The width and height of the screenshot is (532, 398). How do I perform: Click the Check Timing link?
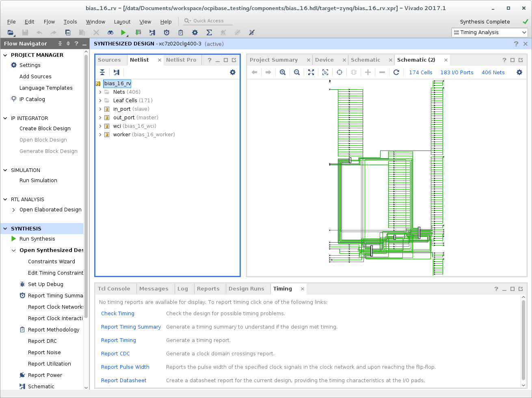(x=118, y=314)
